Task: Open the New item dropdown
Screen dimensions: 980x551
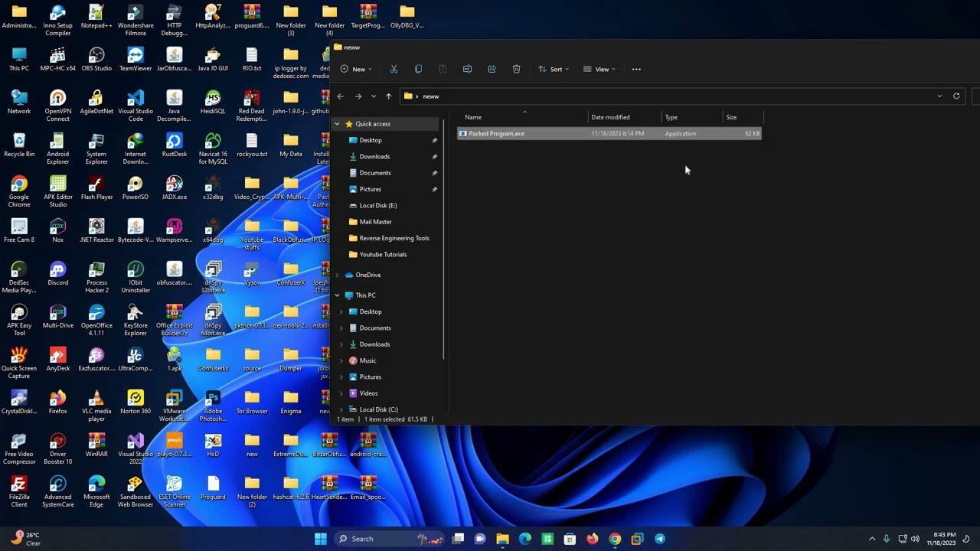Action: [x=357, y=69]
